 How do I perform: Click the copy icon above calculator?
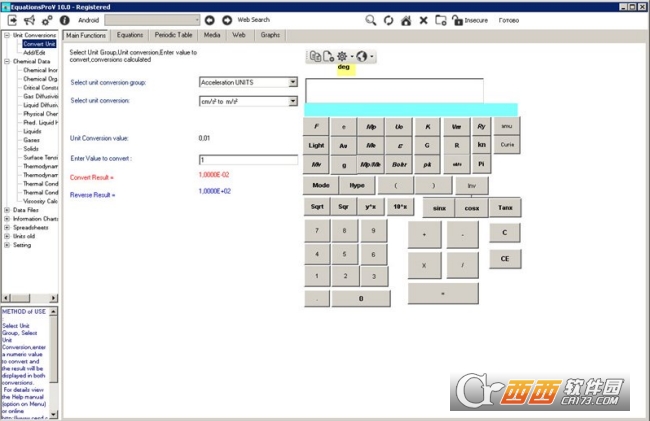[x=315, y=57]
